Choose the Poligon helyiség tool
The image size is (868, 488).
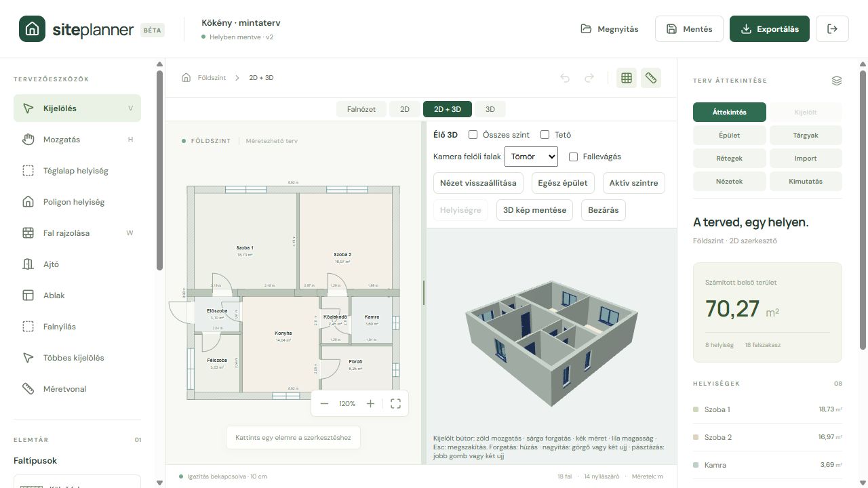(x=77, y=202)
